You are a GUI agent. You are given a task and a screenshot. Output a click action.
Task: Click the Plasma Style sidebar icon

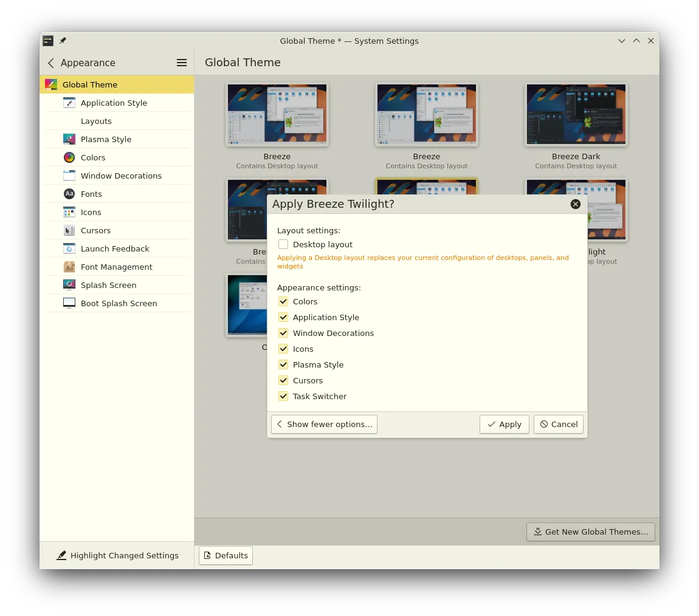(69, 139)
